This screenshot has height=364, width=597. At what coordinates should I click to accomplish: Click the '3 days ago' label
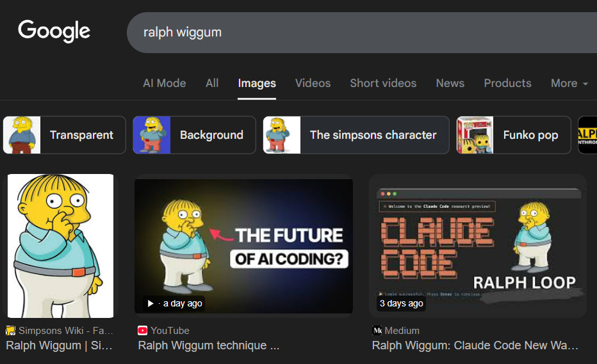coord(401,303)
